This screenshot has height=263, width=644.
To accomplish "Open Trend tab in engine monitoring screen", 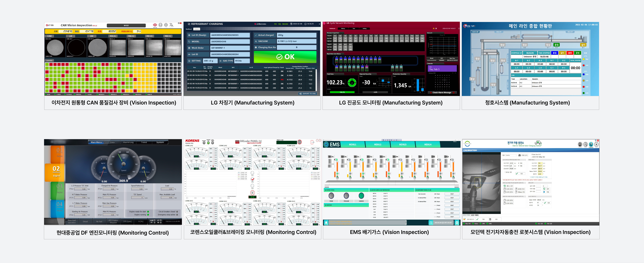I will click(144, 142).
